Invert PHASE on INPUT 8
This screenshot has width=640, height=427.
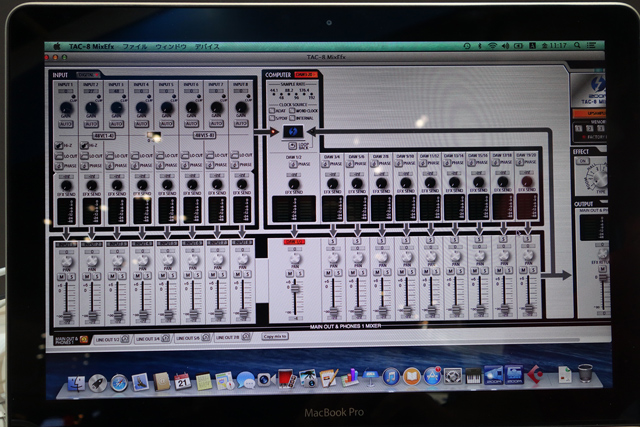click(235, 165)
